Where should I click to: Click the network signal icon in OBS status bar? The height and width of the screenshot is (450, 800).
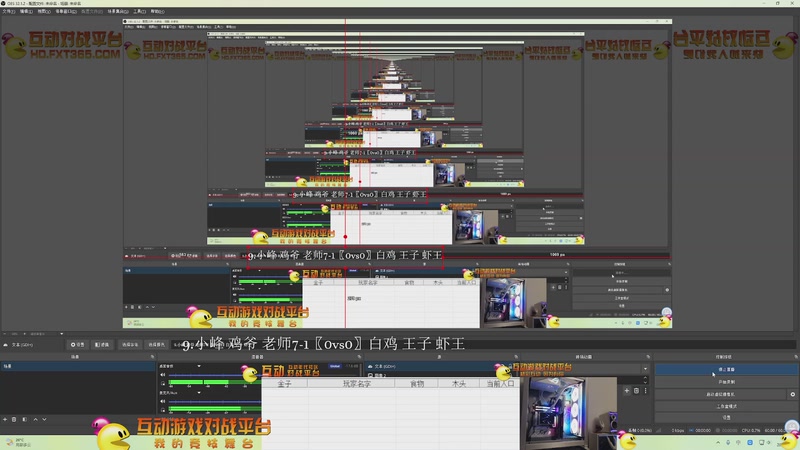[659, 431]
